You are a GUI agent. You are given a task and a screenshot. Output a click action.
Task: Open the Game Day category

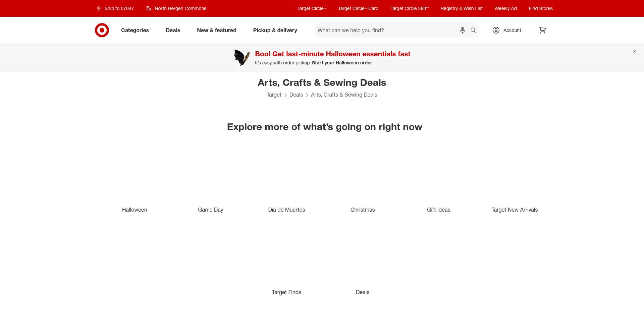coord(211,210)
